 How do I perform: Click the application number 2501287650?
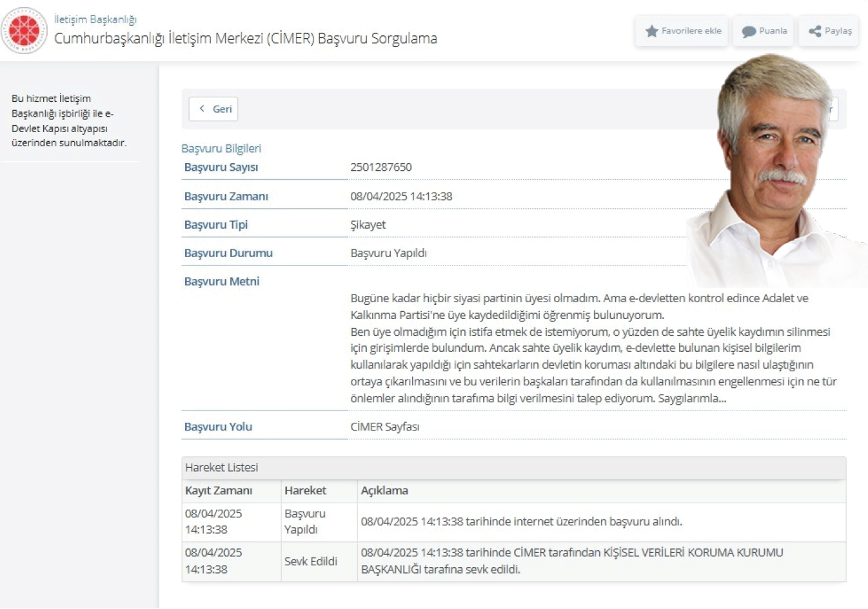click(380, 167)
